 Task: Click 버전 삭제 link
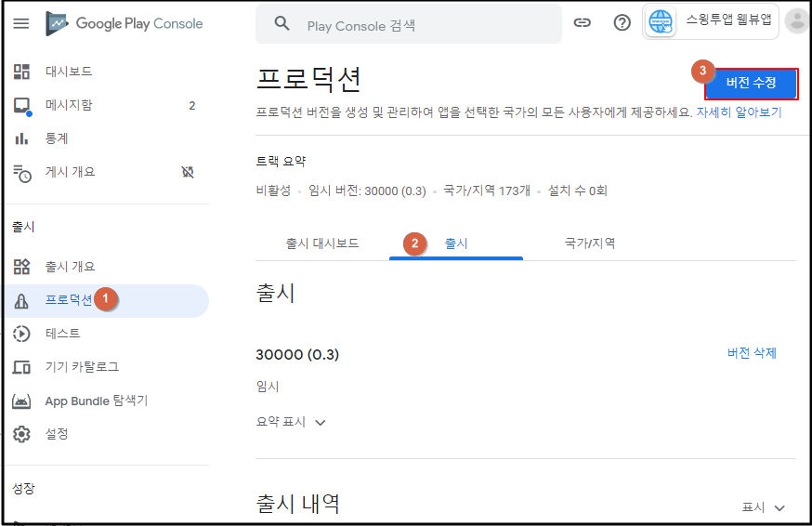click(x=752, y=353)
